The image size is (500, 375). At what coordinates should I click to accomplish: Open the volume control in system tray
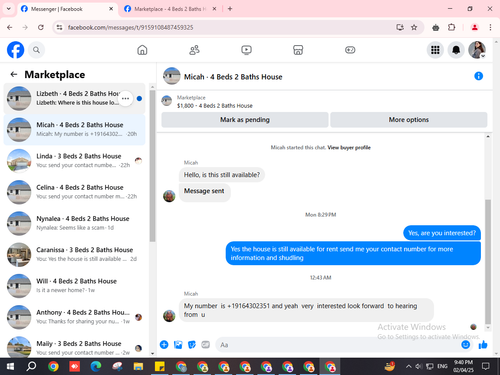418,367
